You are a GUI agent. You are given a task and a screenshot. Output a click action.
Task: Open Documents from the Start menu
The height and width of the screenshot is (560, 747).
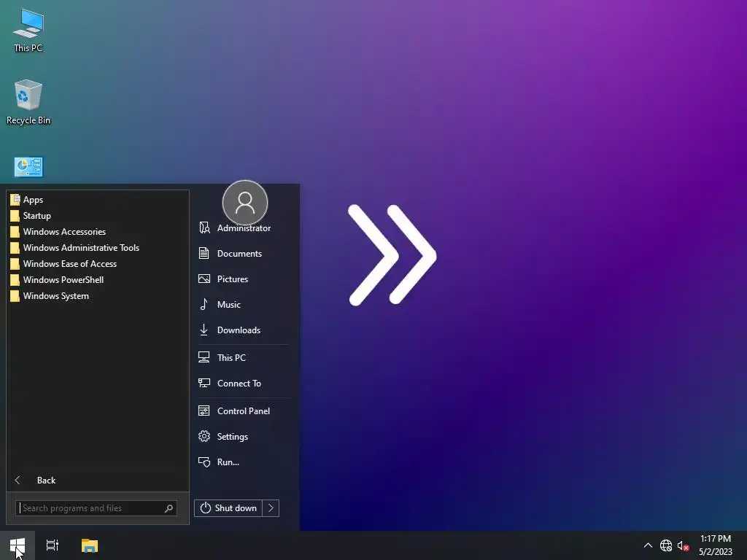click(x=242, y=253)
